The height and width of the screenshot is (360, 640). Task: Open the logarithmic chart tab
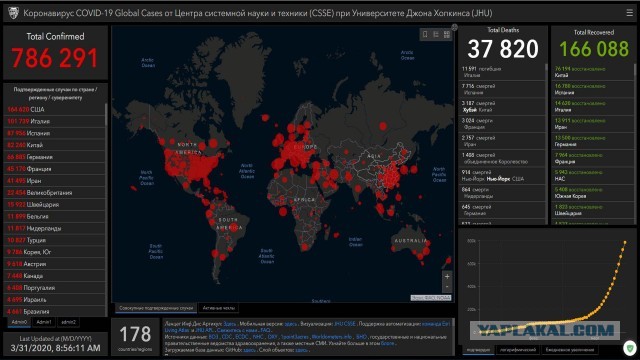coord(518,350)
